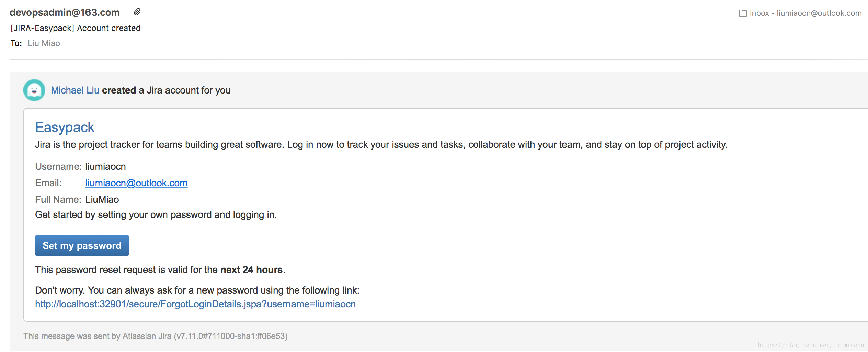Click the Inbox folder icon
Viewport: 868px width, 352px height.
(743, 13)
